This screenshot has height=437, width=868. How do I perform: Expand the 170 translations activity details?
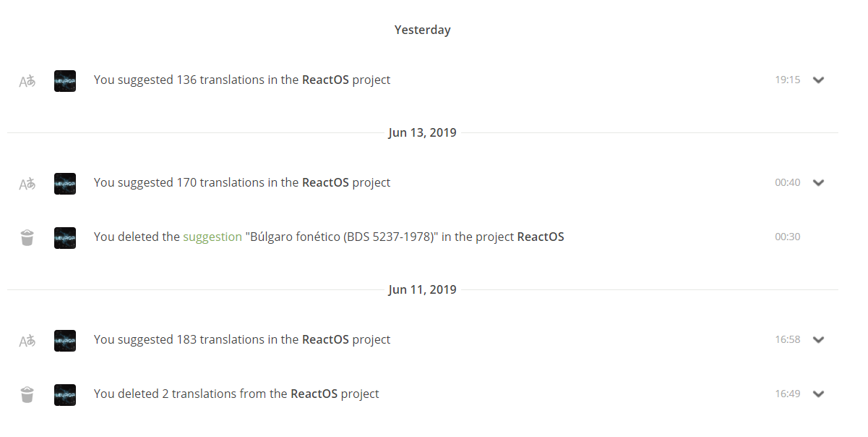(818, 183)
